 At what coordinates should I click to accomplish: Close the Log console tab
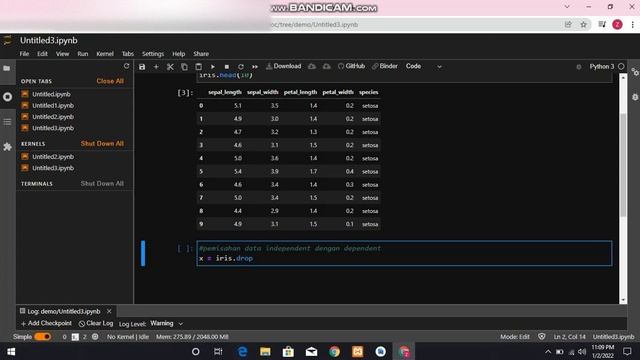point(109,311)
